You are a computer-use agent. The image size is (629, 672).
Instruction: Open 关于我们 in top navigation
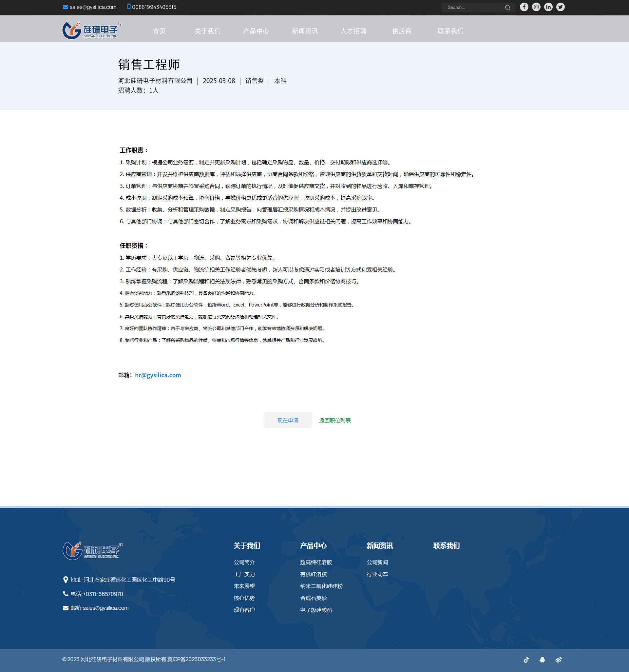click(x=207, y=31)
